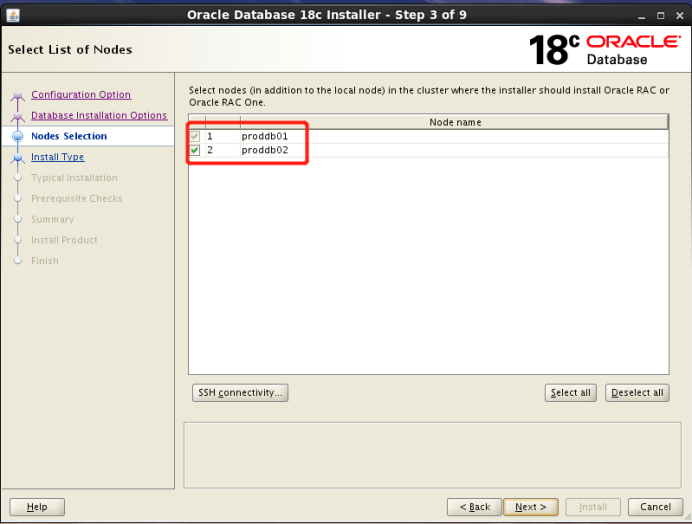The height and width of the screenshot is (524, 692).
Task: Open the Help dialog
Action: [37, 507]
